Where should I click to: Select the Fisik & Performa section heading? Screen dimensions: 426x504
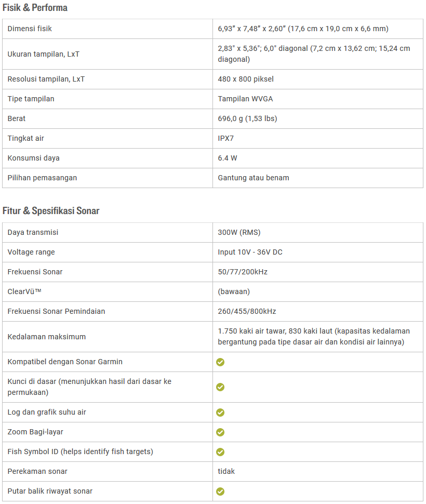(35, 8)
